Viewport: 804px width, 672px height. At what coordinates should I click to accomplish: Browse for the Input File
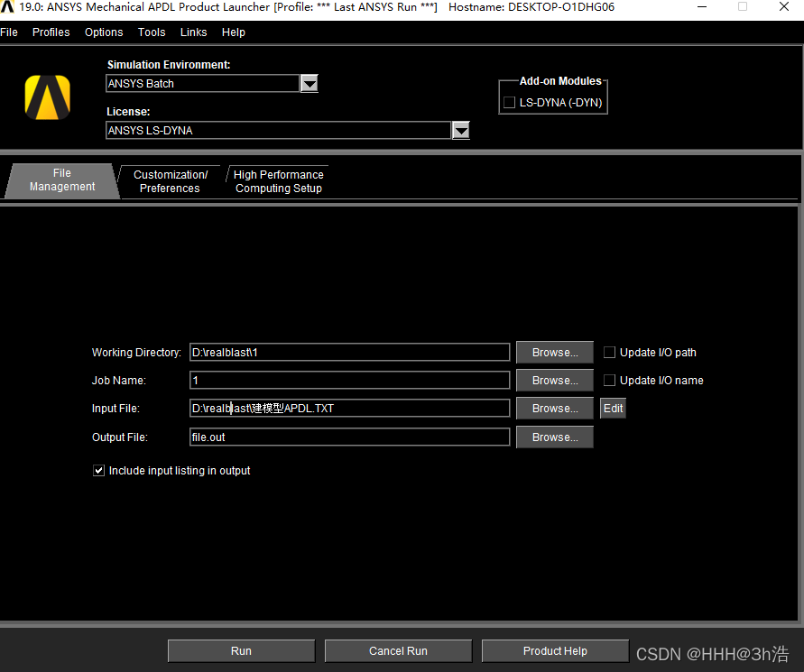pyautogui.click(x=555, y=409)
